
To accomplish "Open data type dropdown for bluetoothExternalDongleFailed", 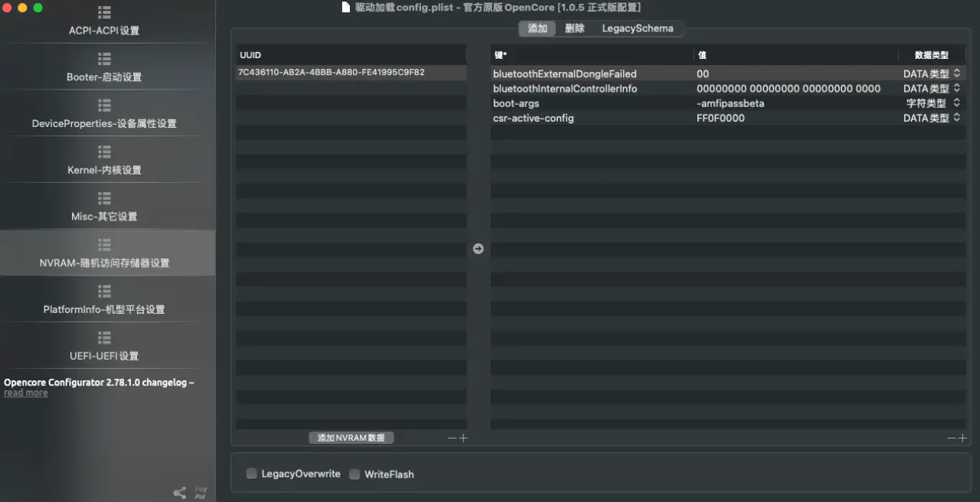I will 956,73.
